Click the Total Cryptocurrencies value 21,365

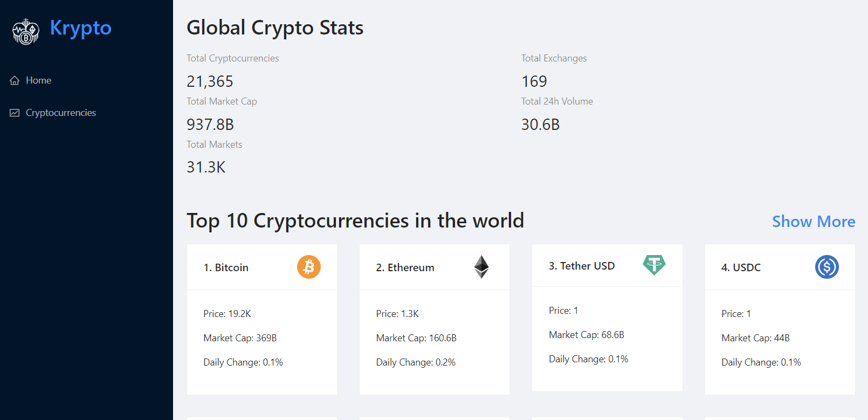pos(210,81)
